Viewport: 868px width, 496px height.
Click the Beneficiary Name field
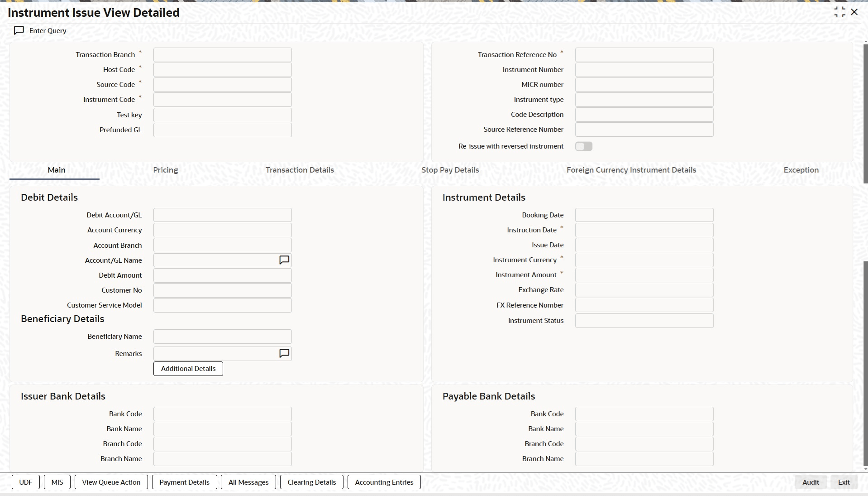pyautogui.click(x=223, y=337)
